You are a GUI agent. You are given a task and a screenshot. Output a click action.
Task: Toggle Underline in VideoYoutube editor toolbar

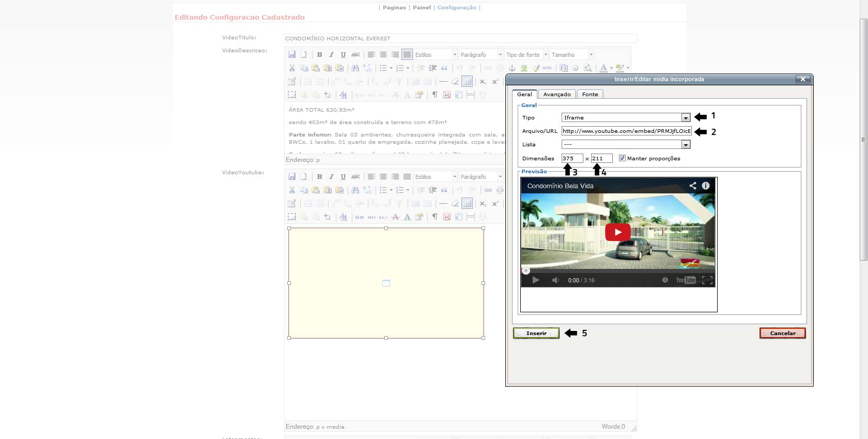343,176
